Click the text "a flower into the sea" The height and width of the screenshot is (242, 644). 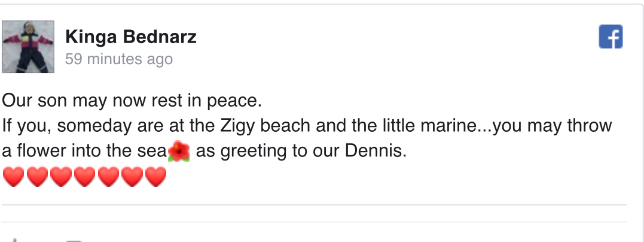(x=84, y=152)
